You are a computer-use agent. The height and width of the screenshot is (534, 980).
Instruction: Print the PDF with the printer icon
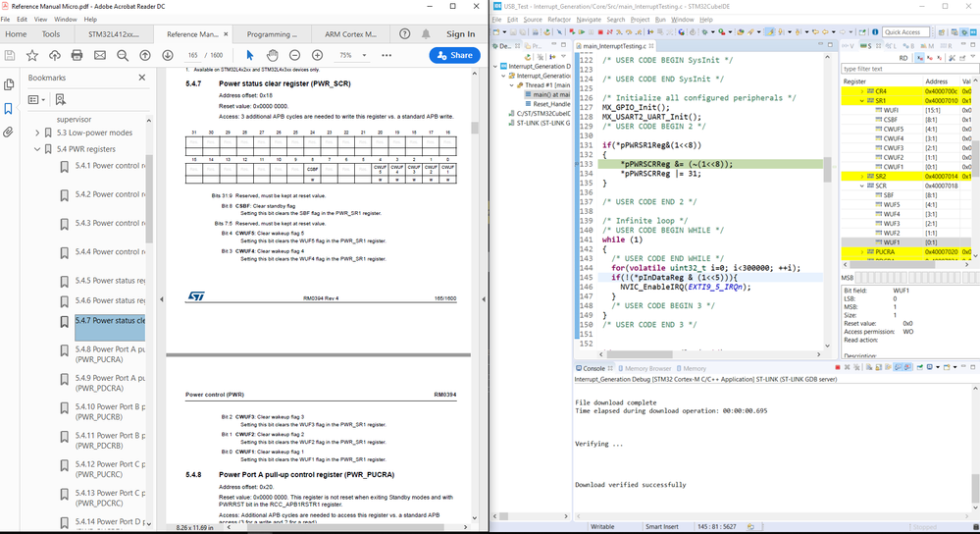pyautogui.click(x=77, y=56)
